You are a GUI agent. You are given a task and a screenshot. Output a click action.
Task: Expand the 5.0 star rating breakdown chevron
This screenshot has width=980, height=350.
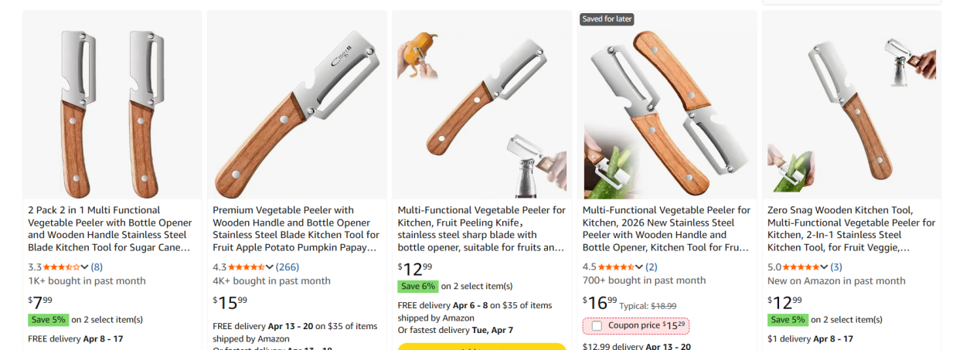[x=823, y=267]
